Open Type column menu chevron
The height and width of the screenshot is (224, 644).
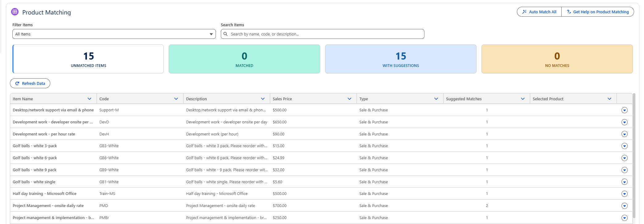click(x=436, y=99)
